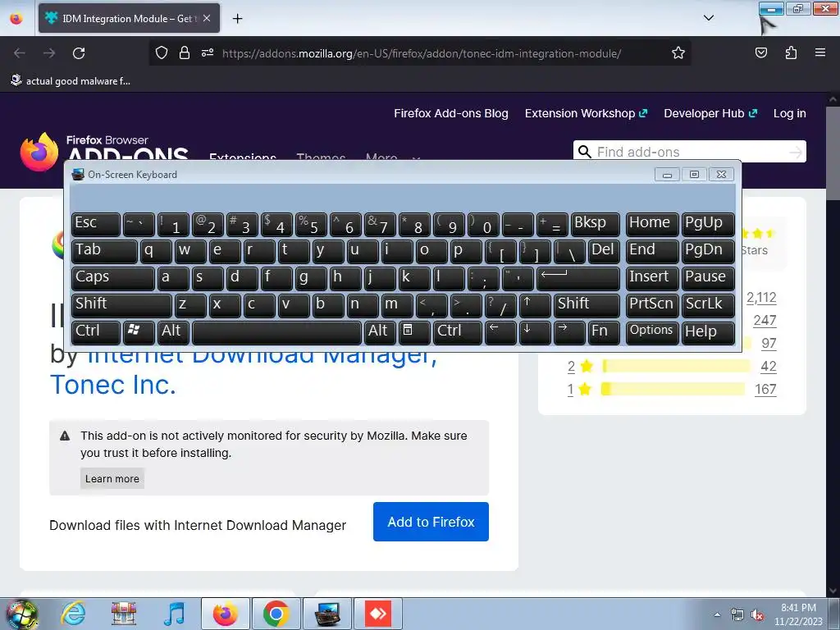Click the left arrow key on keyboard

(x=500, y=331)
